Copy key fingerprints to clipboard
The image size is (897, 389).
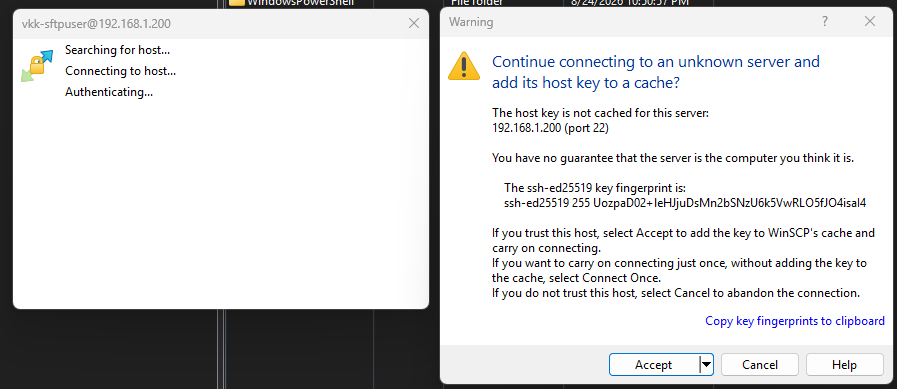pos(795,321)
